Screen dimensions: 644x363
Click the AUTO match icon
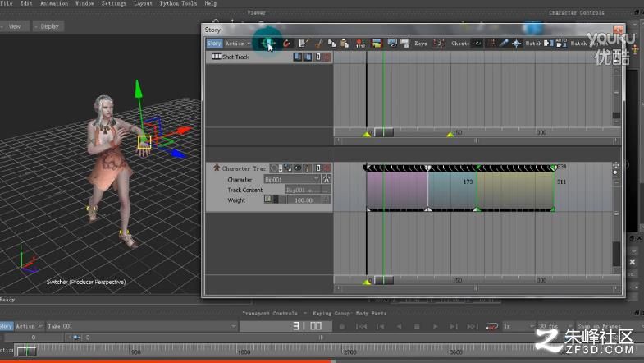tap(561, 43)
